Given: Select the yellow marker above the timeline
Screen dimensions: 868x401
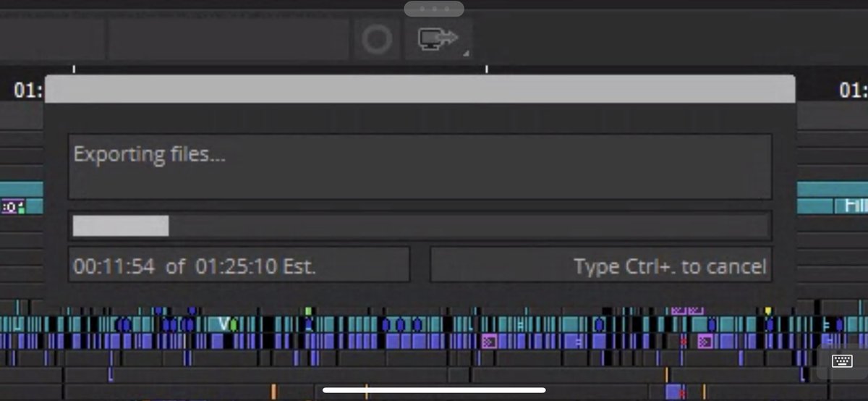Looking at the screenshot, I should 768,311.
